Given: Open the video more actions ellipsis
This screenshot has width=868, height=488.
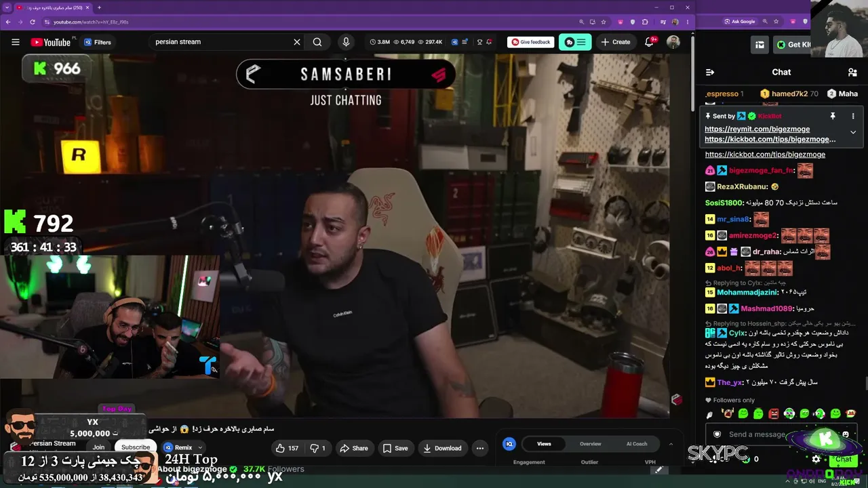Looking at the screenshot, I should click(480, 448).
